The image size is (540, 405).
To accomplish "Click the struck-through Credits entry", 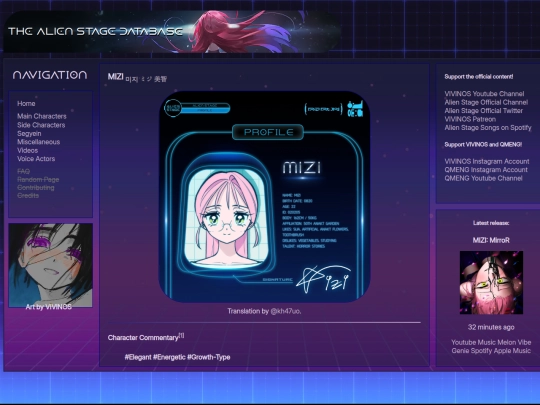I will point(28,196).
